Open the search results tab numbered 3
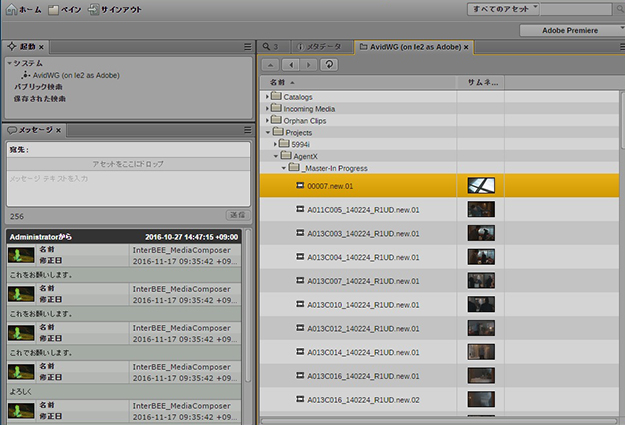 coord(271,47)
